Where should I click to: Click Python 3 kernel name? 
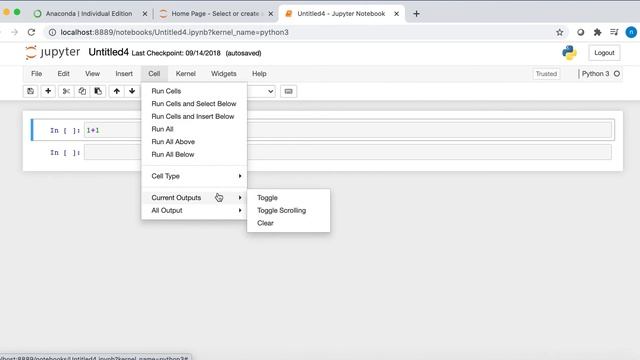(x=596, y=74)
